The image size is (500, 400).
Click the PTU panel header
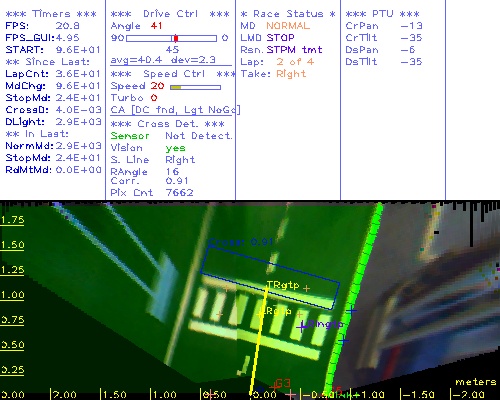point(382,14)
